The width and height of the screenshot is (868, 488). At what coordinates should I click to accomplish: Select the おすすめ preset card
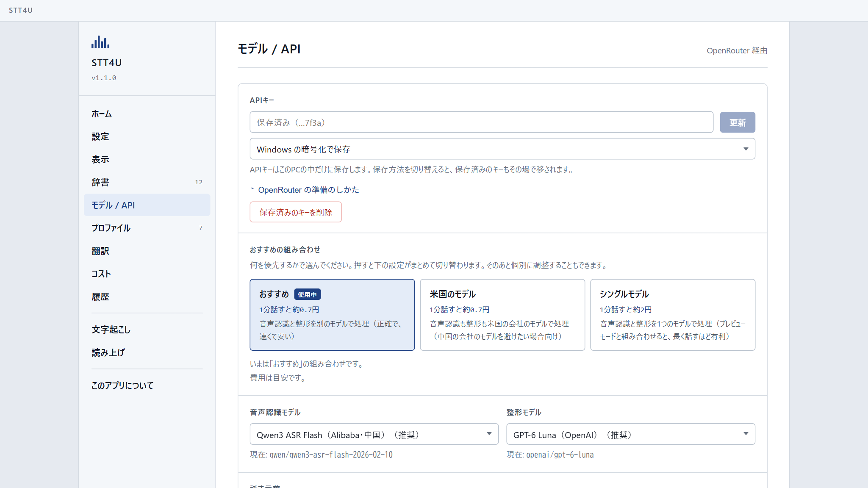coord(332,315)
